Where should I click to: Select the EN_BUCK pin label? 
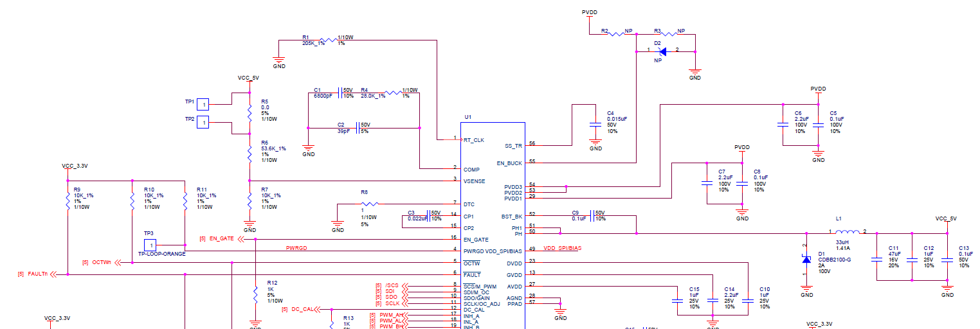[x=510, y=163]
